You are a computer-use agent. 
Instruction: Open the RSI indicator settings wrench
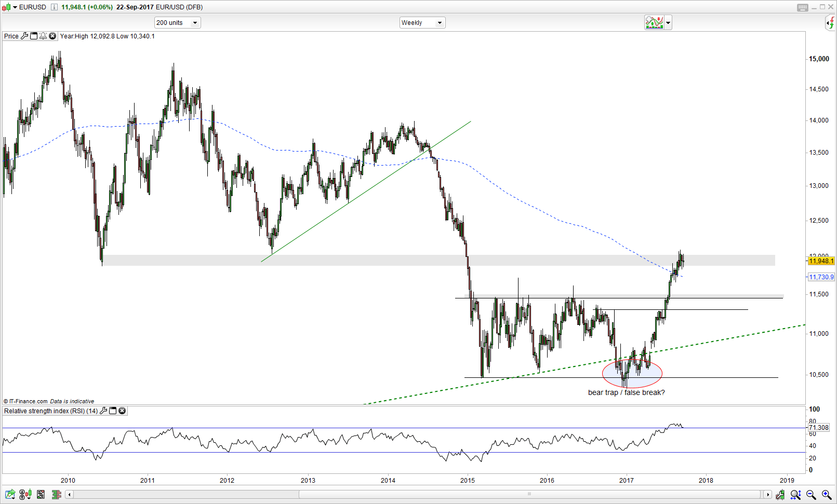(104, 411)
